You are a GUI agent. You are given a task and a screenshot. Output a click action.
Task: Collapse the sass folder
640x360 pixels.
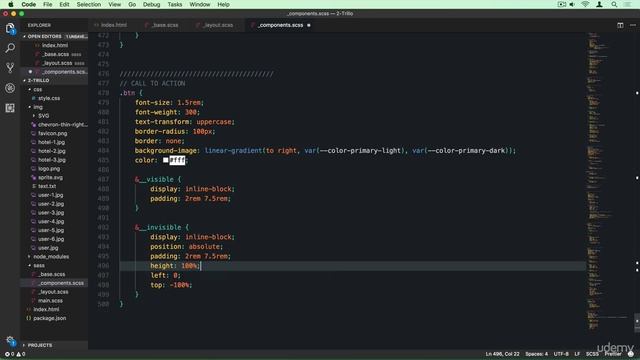[x=39, y=266]
